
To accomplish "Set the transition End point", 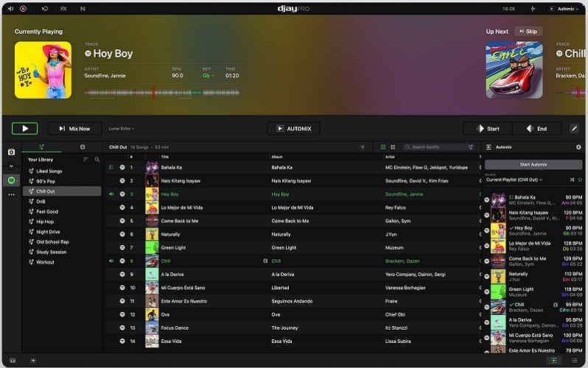I will [x=536, y=129].
